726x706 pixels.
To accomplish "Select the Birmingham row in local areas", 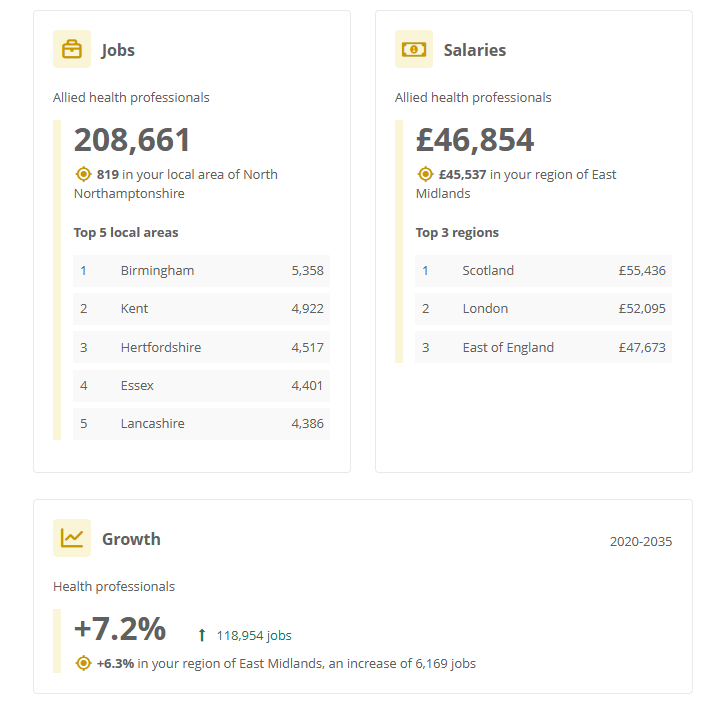I will point(201,271).
